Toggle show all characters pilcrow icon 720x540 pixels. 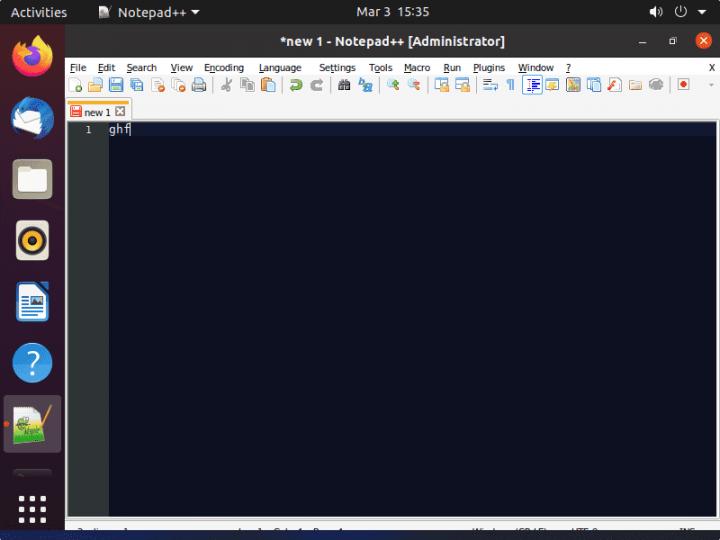tap(510, 85)
